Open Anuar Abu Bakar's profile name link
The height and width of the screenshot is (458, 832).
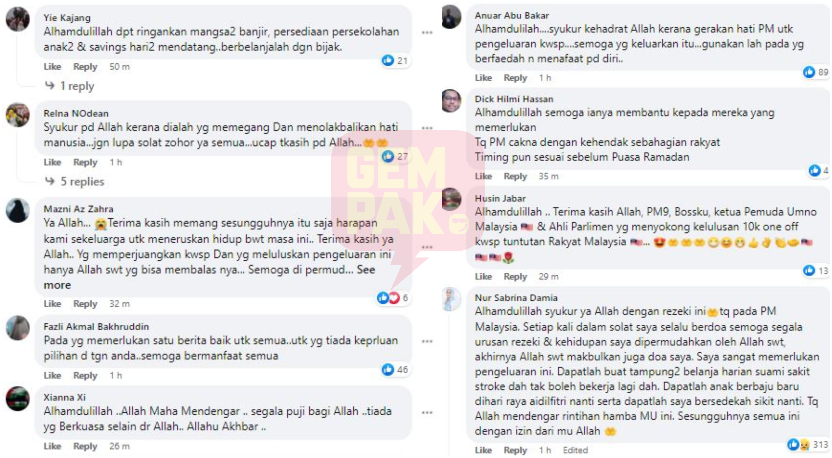[x=512, y=15]
